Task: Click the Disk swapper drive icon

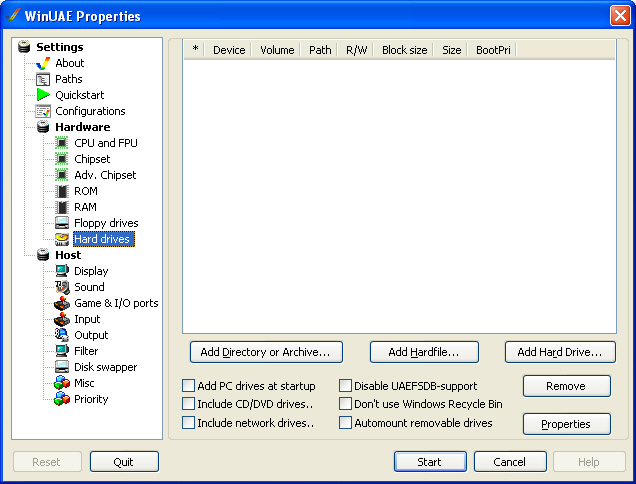Action: (62, 367)
